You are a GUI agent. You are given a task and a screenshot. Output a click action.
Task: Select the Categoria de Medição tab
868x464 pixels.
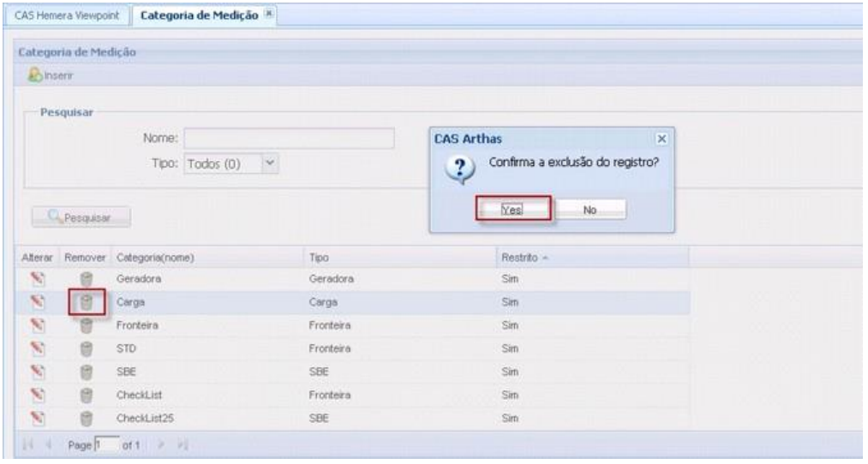[193, 15]
